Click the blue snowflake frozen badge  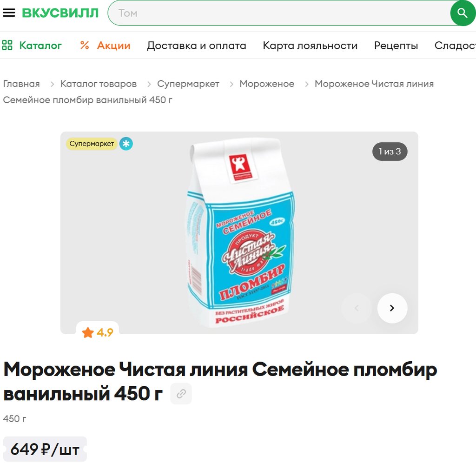tap(126, 144)
